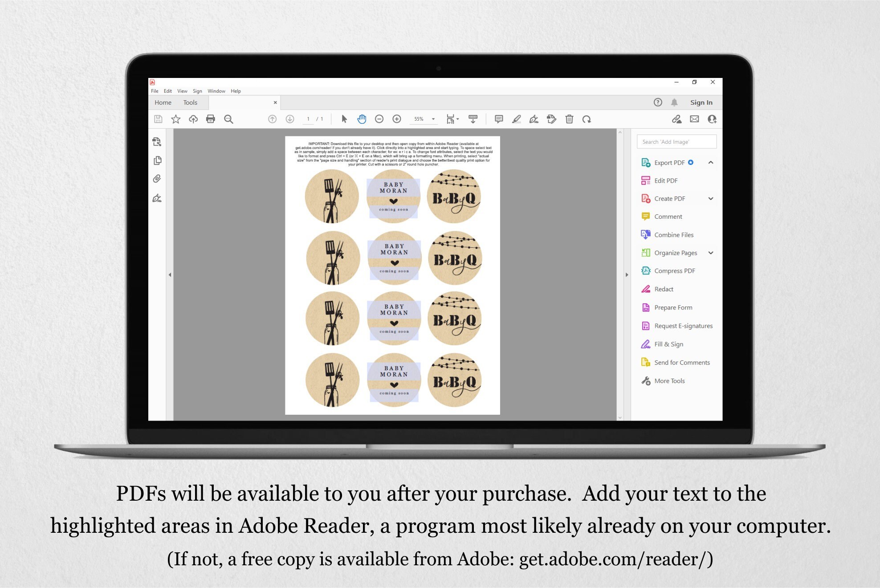Open the View menu
This screenshot has width=880, height=588.
(x=183, y=91)
